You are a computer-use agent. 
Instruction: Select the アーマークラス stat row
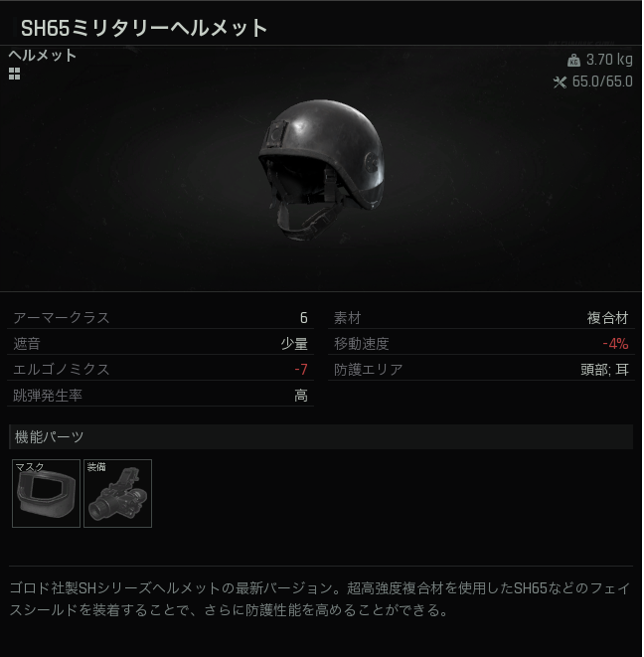(160, 318)
